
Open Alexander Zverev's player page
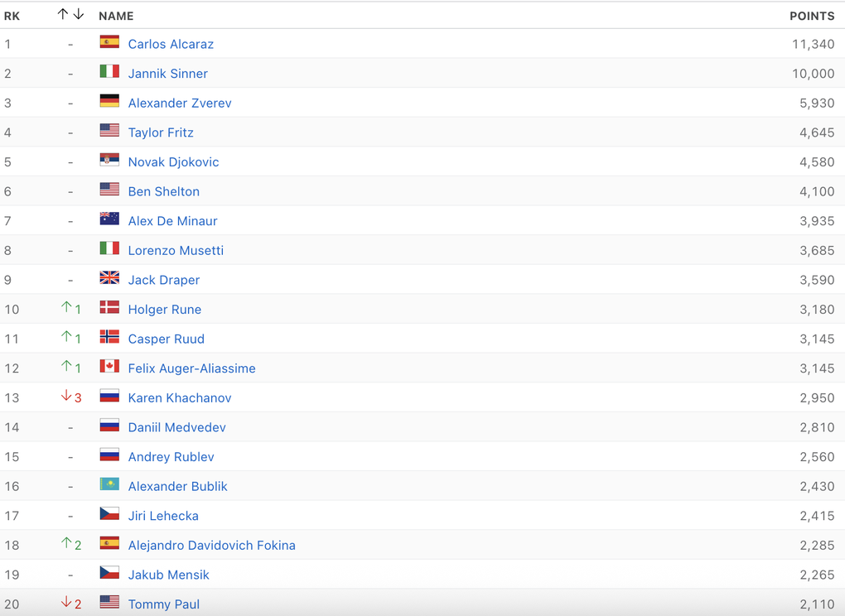pyautogui.click(x=180, y=103)
